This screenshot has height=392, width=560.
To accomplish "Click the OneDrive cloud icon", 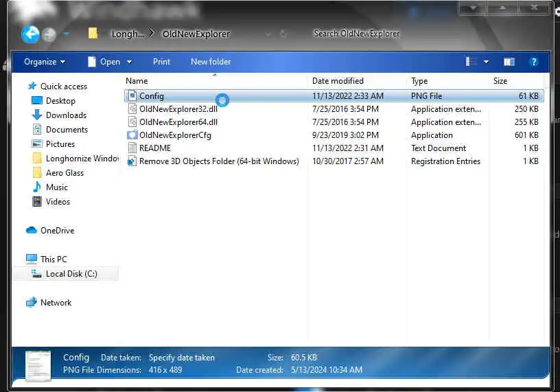I will click(32, 230).
